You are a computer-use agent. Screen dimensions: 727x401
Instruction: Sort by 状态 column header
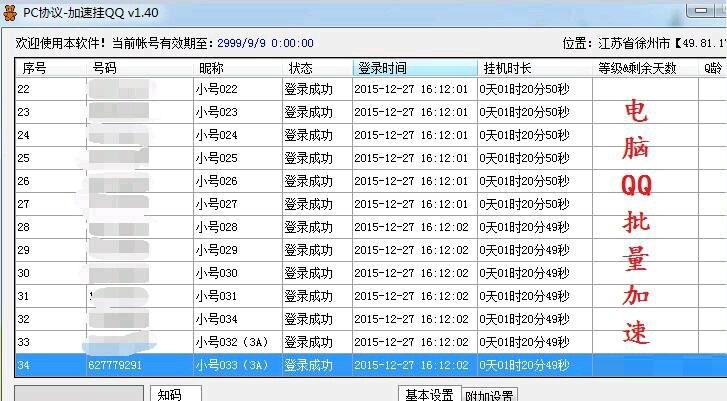(318, 68)
